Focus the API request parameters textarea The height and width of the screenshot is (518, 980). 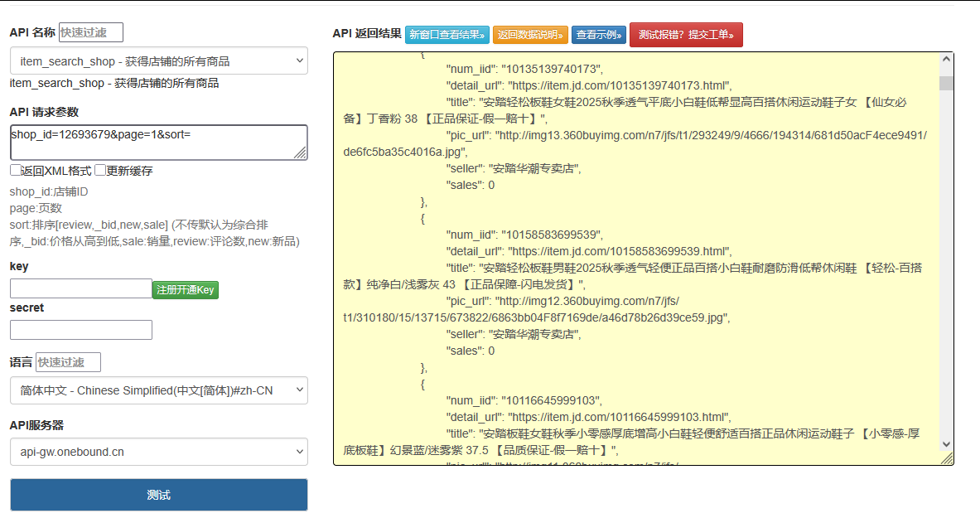click(159, 142)
